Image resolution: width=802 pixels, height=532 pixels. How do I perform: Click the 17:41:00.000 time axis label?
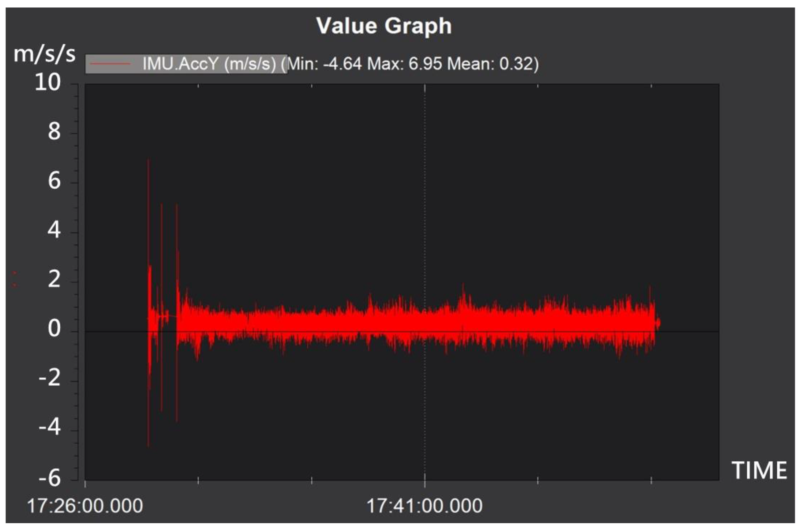pyautogui.click(x=424, y=506)
